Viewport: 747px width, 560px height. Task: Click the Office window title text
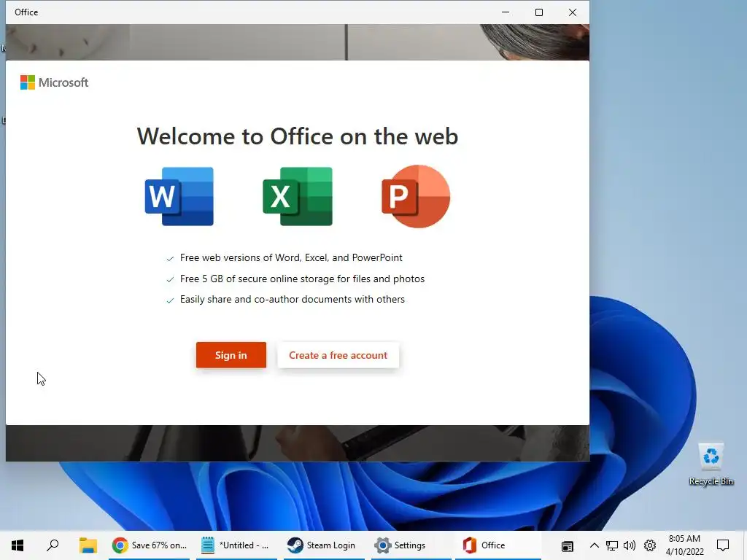[26, 12]
